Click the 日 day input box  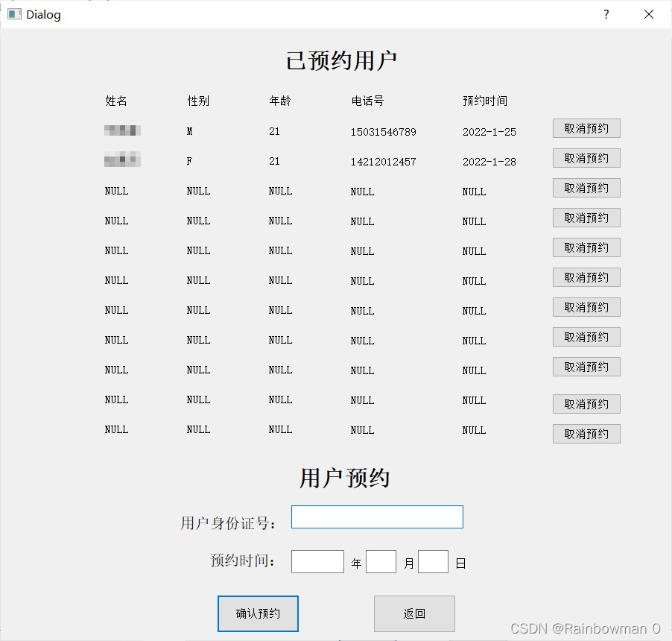pos(433,561)
